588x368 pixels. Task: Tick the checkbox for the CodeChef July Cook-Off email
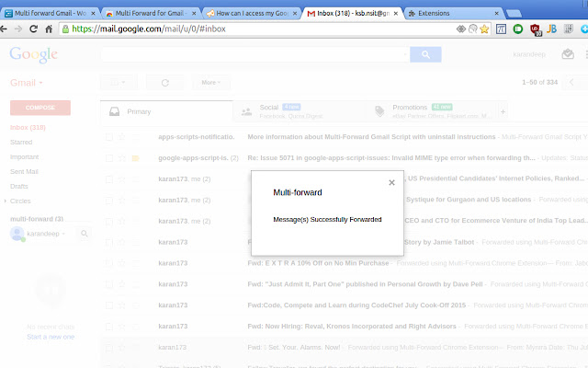(109, 305)
